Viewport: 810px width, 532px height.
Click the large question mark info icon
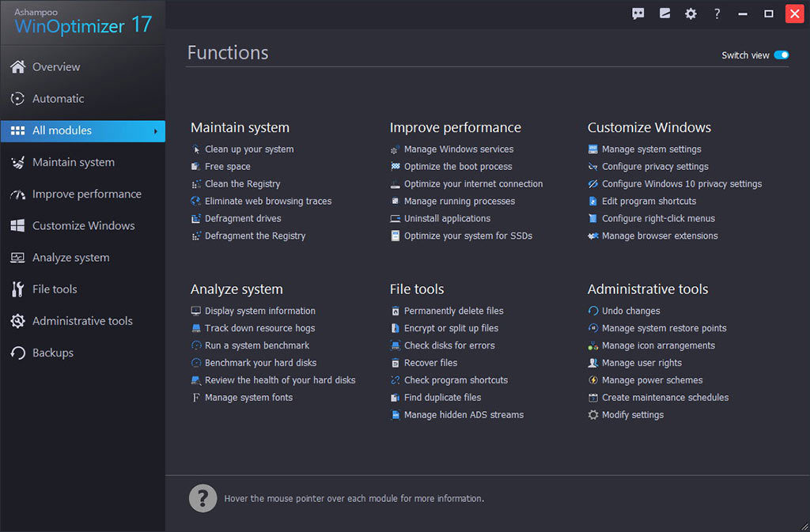point(202,498)
